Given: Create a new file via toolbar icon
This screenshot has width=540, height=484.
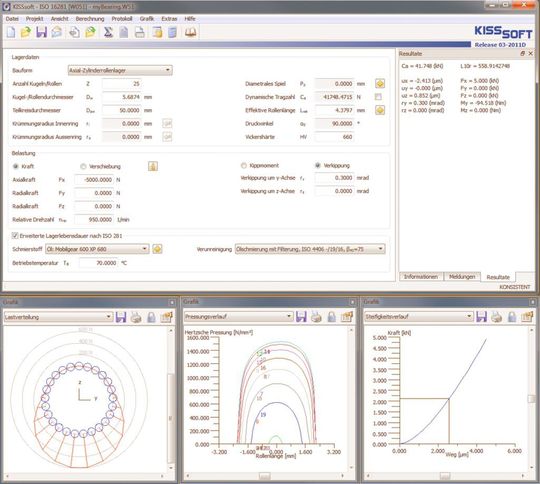Looking at the screenshot, I should [11, 32].
